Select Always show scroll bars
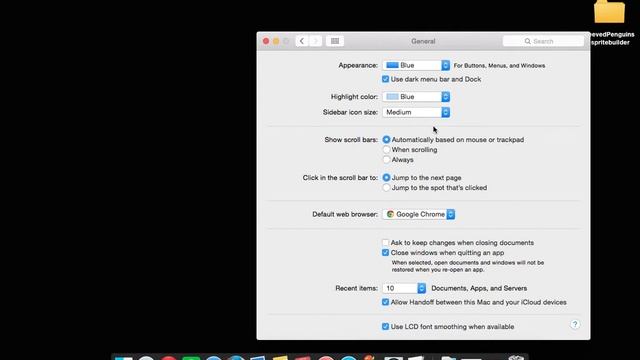Viewport: 640px width, 360px height. [386, 160]
